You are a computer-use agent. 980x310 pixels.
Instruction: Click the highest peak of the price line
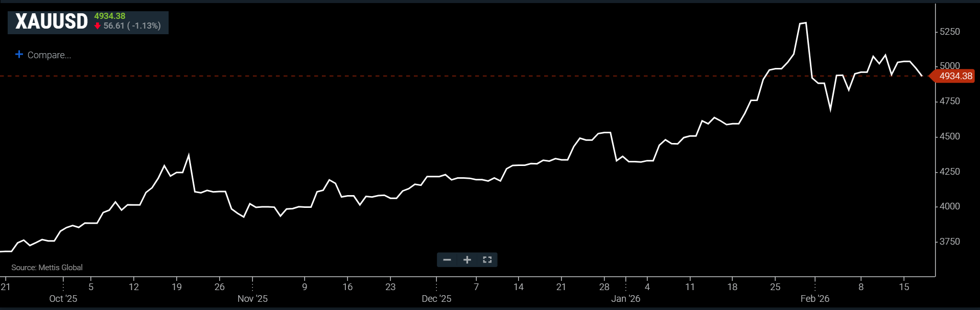click(x=805, y=23)
